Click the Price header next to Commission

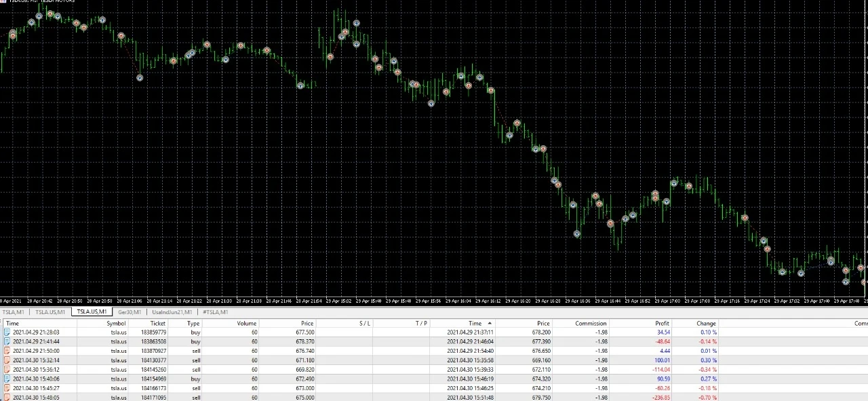pyautogui.click(x=543, y=324)
